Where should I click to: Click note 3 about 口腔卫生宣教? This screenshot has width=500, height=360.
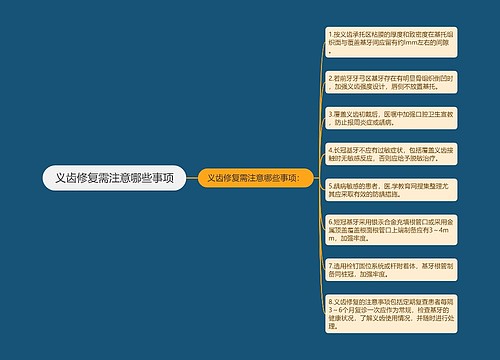pos(391,118)
